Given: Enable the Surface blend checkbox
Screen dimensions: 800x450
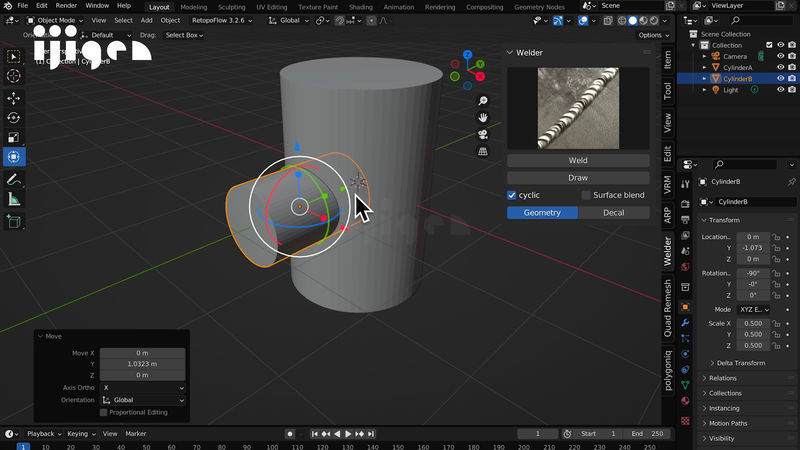Looking at the screenshot, I should click(x=586, y=195).
